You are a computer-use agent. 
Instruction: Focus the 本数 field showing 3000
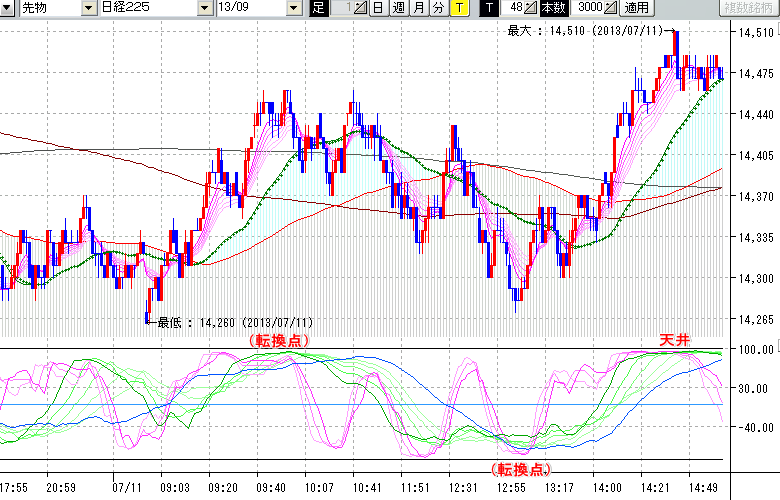pos(588,9)
